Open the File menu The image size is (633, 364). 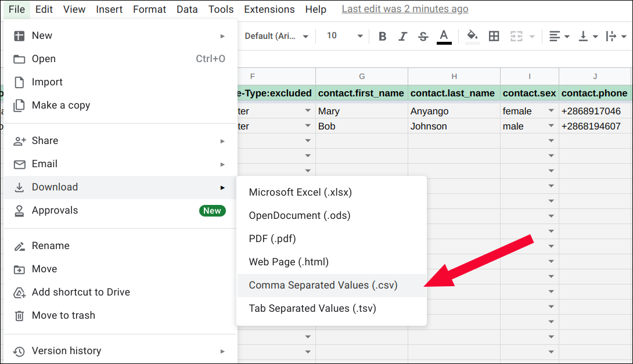17,9
